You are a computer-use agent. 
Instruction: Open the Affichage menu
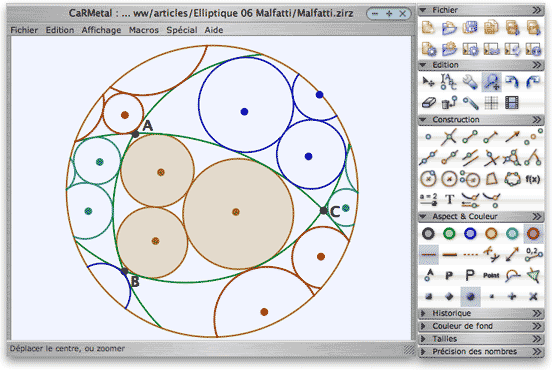(101, 30)
